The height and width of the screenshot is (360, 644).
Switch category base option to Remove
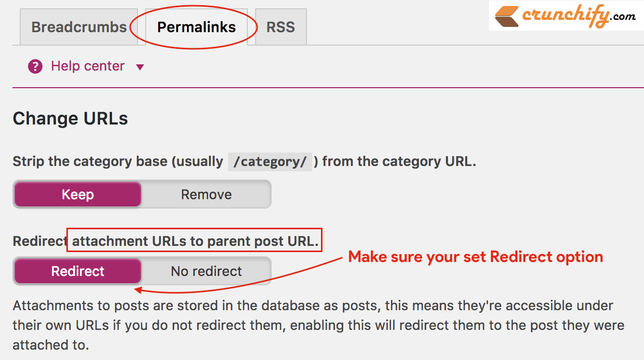206,195
